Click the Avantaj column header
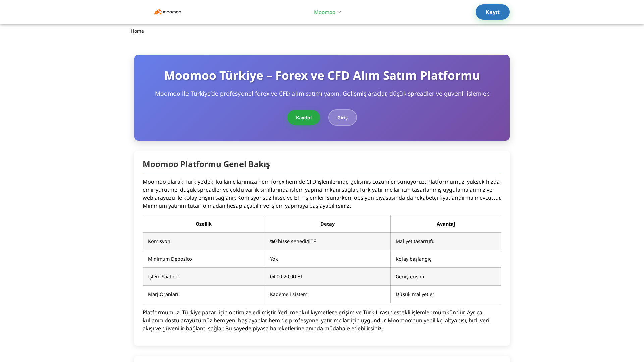This screenshot has width=644, height=362. 446,224
